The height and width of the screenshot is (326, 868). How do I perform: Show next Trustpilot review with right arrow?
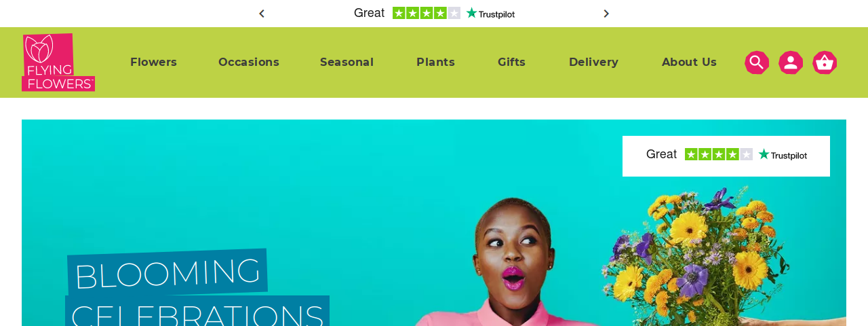(x=606, y=14)
